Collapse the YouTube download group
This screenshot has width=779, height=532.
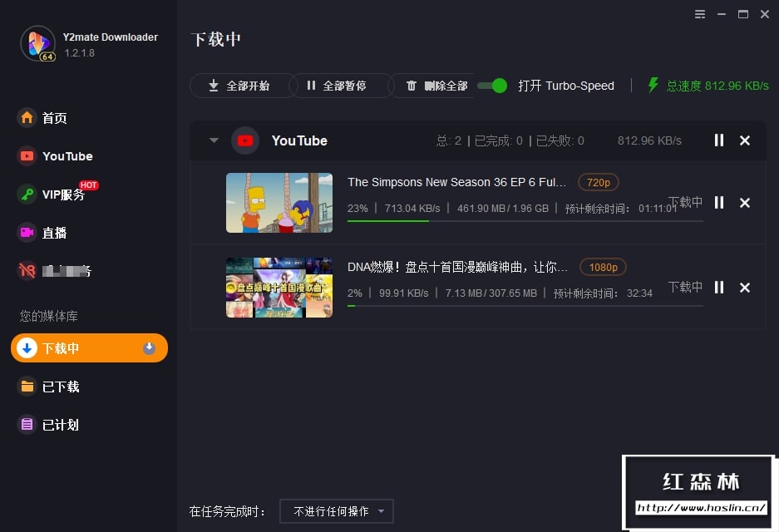click(x=214, y=140)
